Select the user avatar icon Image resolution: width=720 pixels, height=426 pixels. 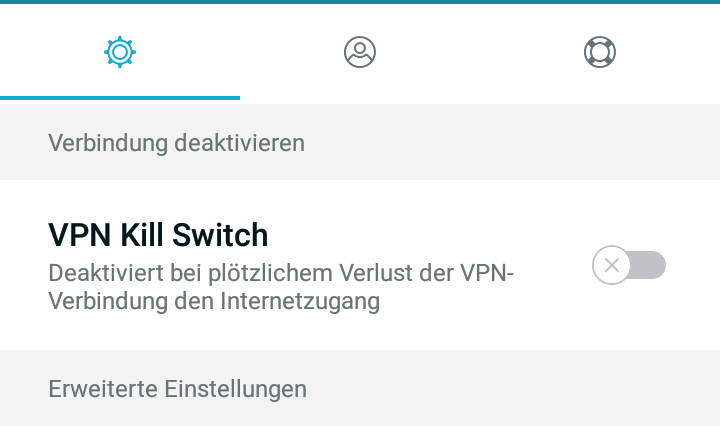point(360,52)
